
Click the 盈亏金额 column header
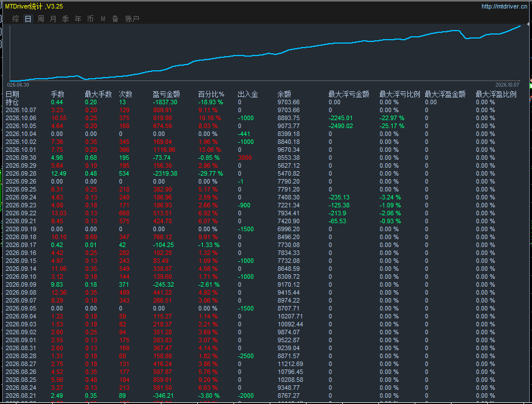(x=166, y=94)
